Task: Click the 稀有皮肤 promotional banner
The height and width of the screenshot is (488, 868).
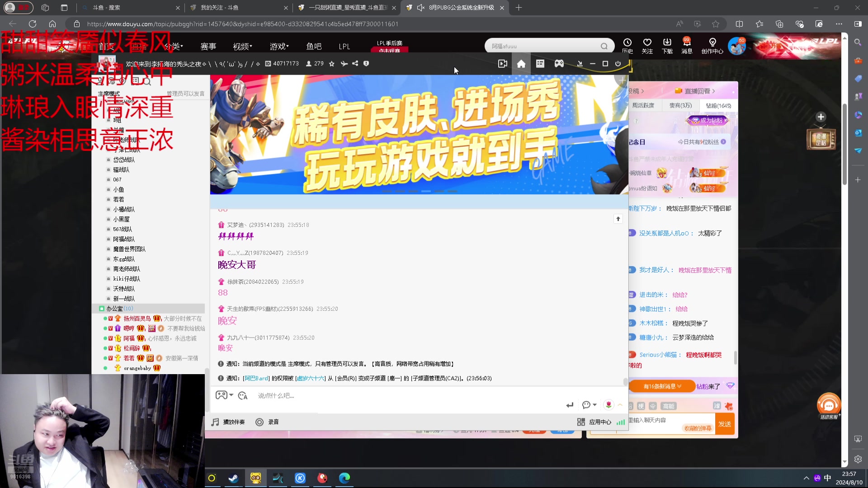Action: tap(419, 135)
